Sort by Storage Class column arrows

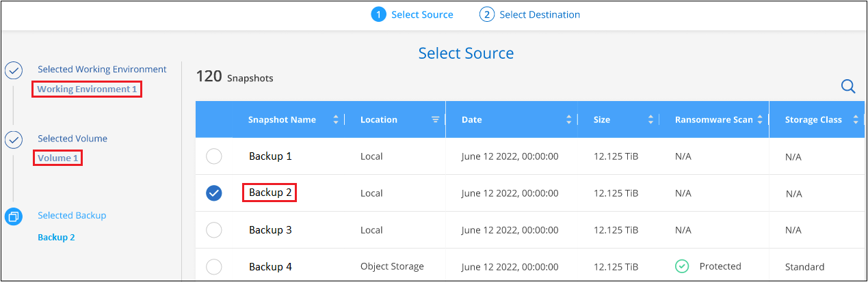click(x=855, y=119)
